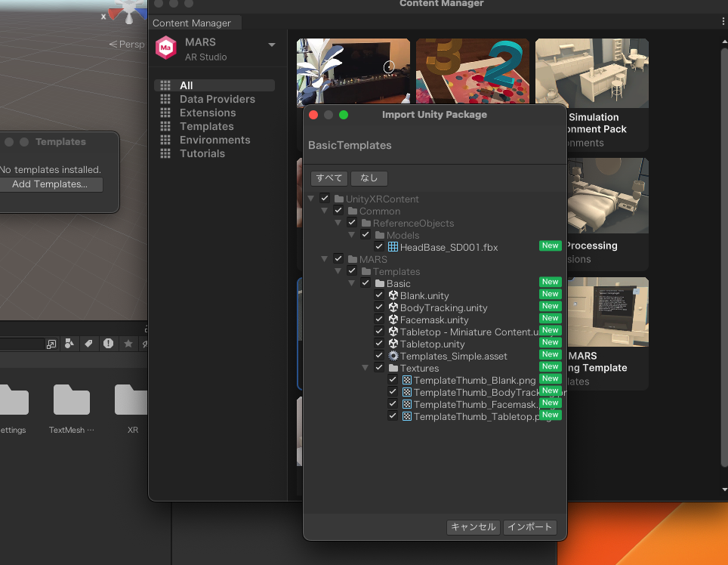Uncheck the HeadBase_SD001.fbx checkbox
The height and width of the screenshot is (565, 728).
tap(379, 246)
